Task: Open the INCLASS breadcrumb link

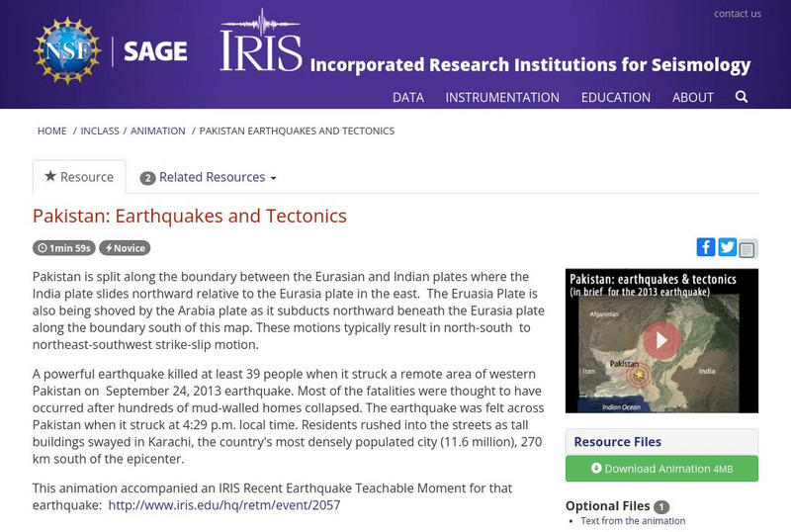Action: (100, 131)
